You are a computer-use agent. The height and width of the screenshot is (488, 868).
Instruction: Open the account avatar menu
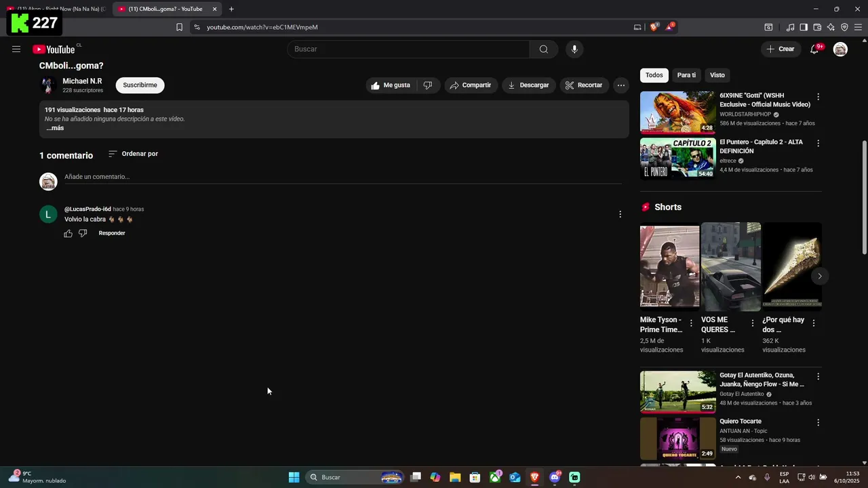(x=840, y=49)
